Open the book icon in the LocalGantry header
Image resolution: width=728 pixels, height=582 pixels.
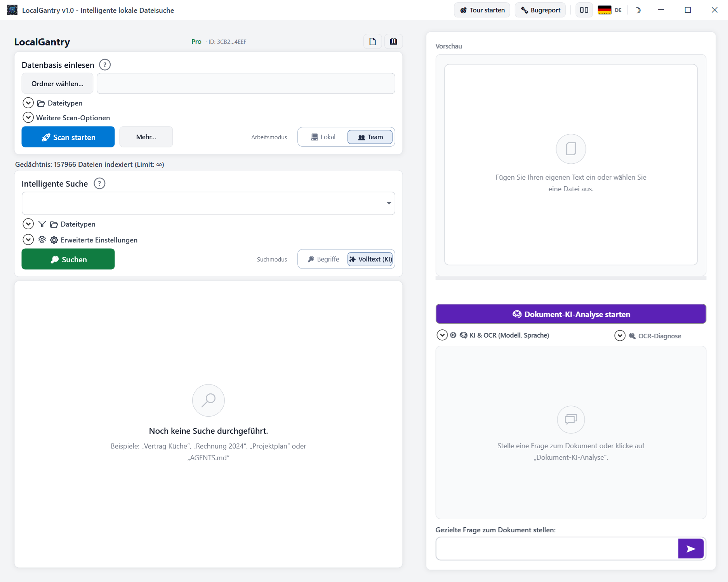click(393, 42)
